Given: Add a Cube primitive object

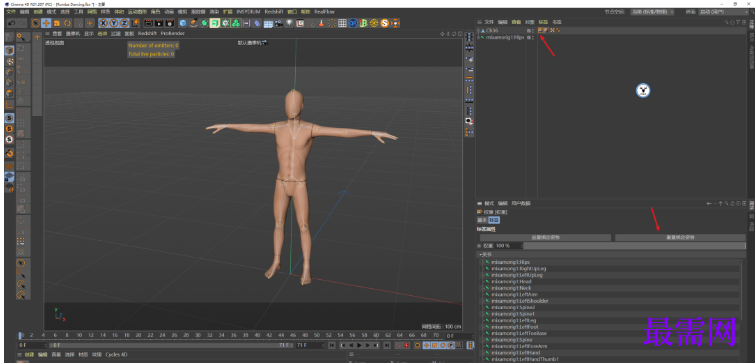Looking at the screenshot, I should [183, 23].
